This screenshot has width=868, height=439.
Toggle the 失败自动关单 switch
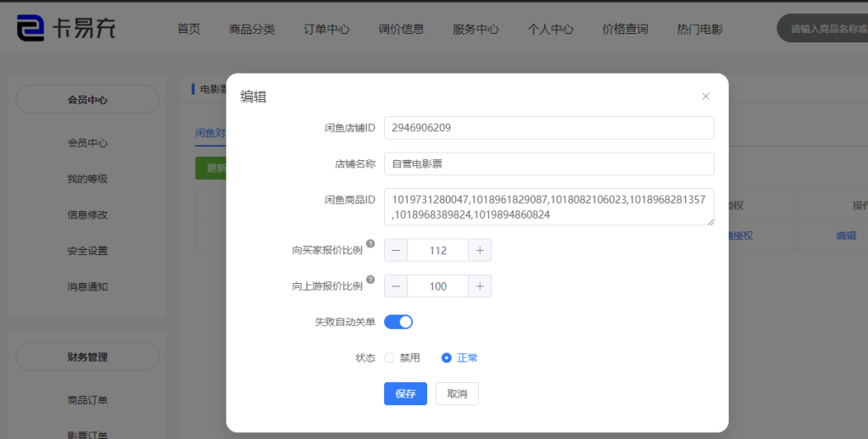(398, 322)
